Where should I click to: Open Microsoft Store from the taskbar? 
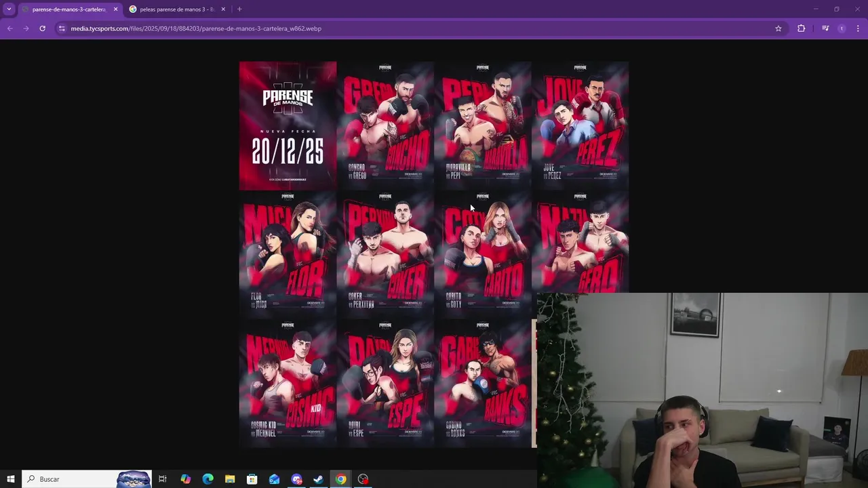click(x=252, y=479)
